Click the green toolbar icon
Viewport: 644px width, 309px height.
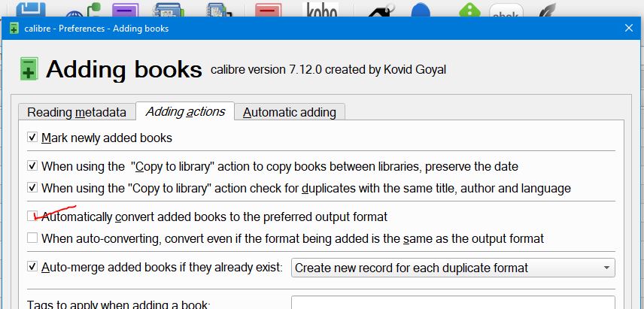click(x=469, y=11)
